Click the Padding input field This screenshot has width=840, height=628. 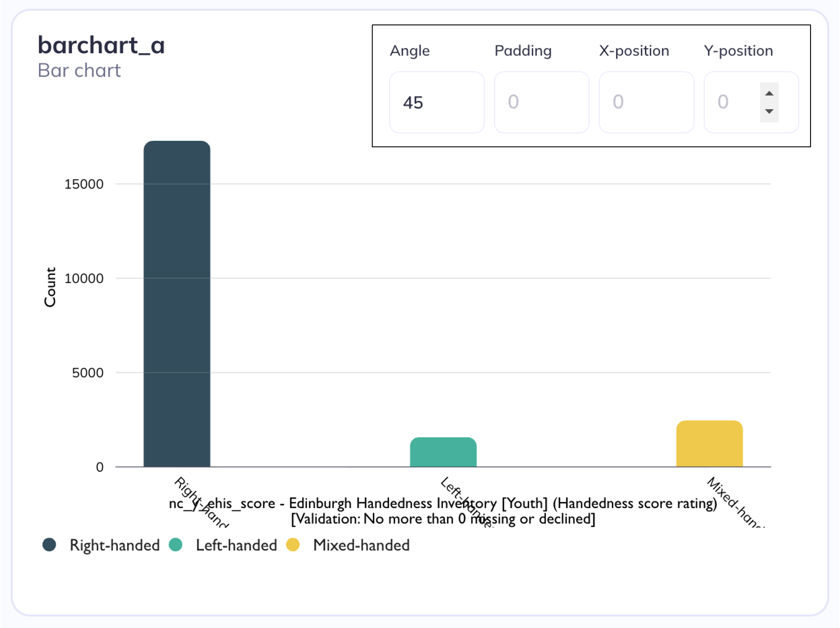542,102
